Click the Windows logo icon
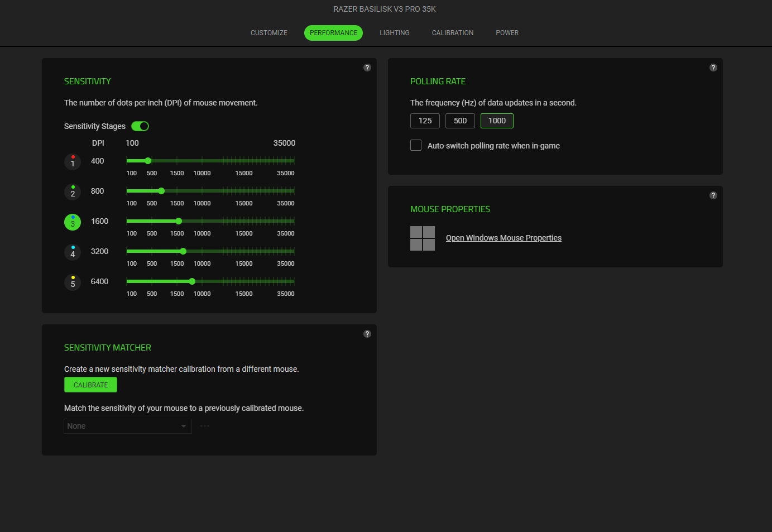Image resolution: width=772 pixels, height=532 pixels. pyautogui.click(x=423, y=238)
